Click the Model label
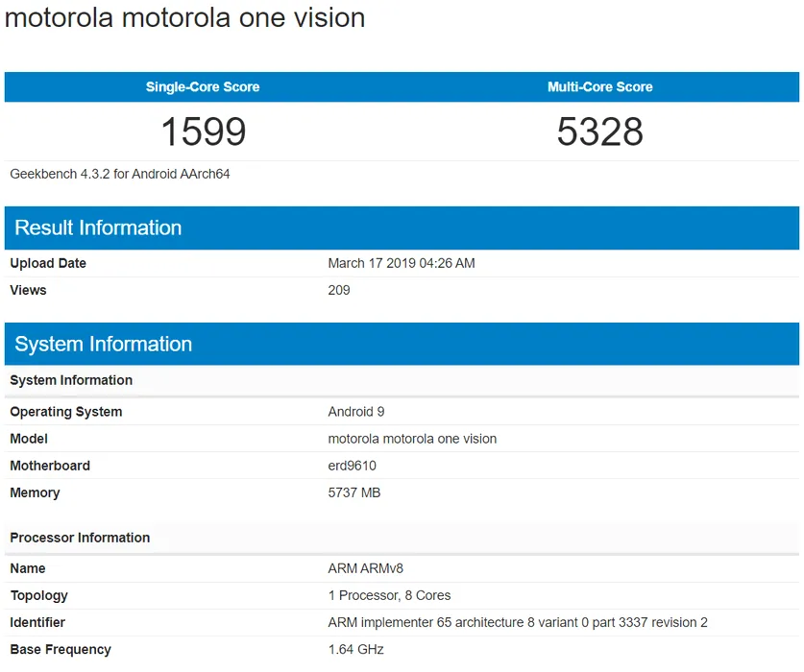804x672 pixels. pos(29,439)
